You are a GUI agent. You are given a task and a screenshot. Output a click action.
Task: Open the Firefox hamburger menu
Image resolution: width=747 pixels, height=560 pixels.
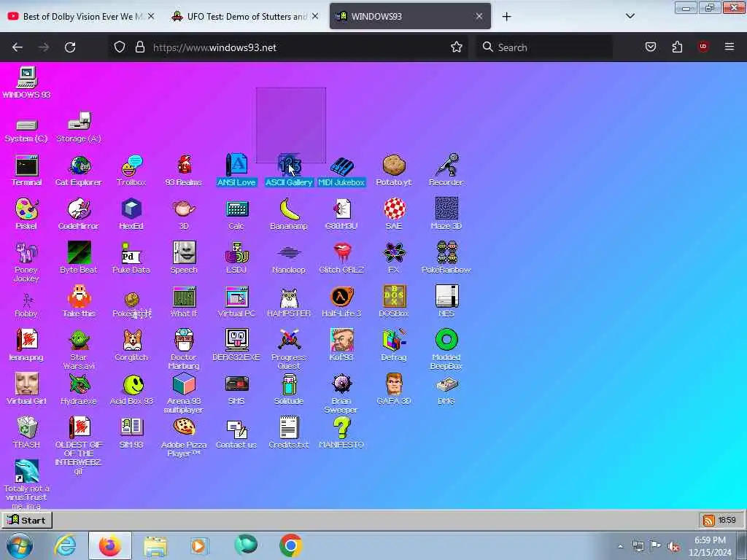(729, 47)
